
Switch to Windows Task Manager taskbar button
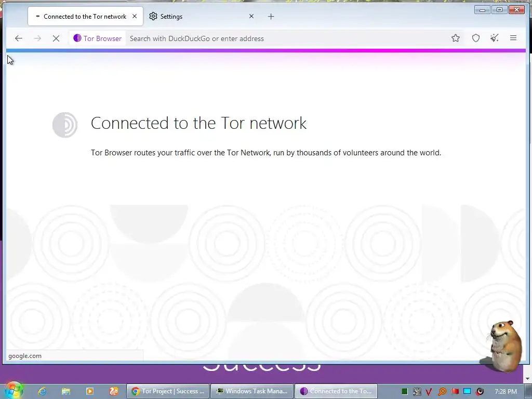pyautogui.click(x=252, y=391)
